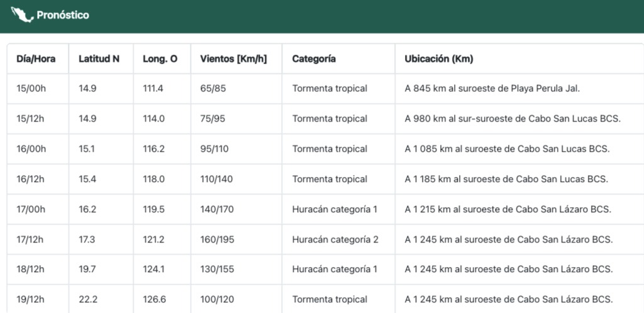The image size is (644, 313).
Task: Click longitude value 116.2
Action: (x=153, y=149)
